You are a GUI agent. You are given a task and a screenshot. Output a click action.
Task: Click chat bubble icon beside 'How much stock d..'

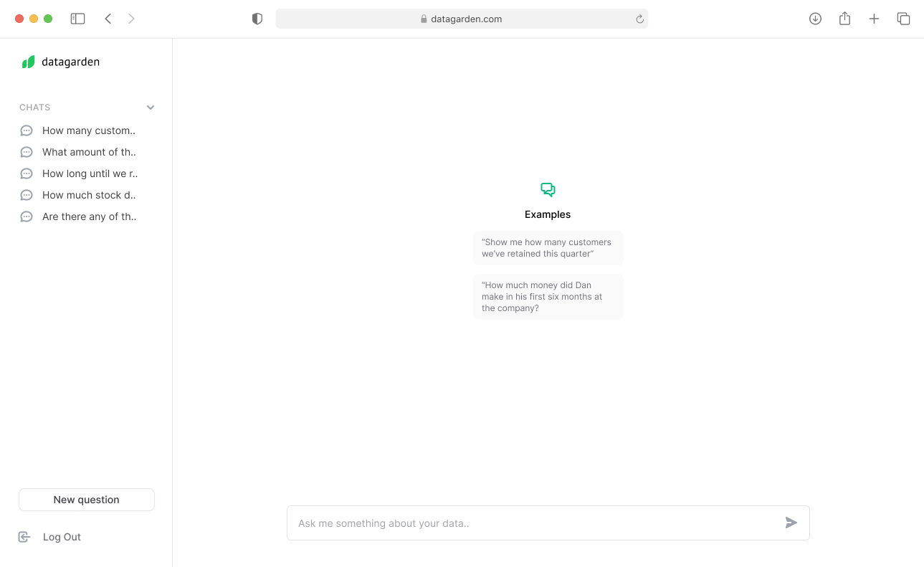pyautogui.click(x=27, y=195)
